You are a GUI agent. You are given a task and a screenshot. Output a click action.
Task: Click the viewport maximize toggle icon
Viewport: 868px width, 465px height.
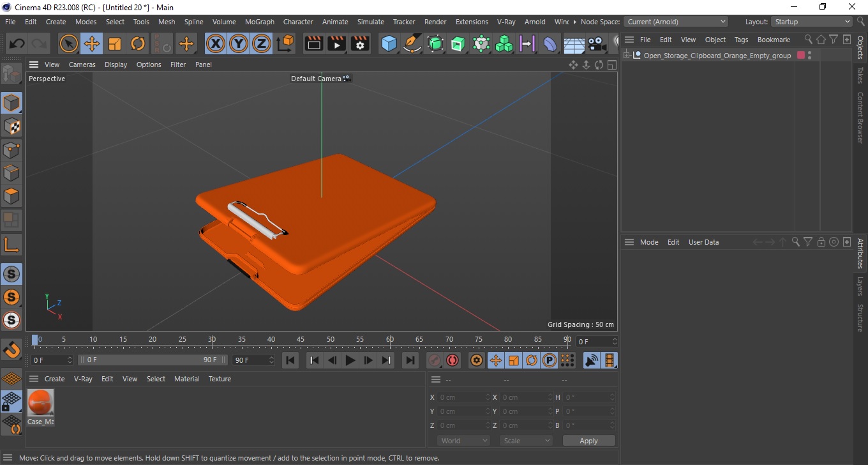pos(611,65)
